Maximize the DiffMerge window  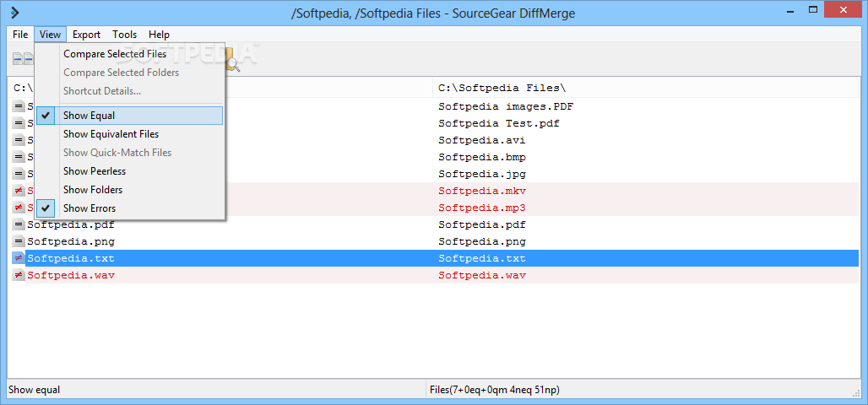813,10
